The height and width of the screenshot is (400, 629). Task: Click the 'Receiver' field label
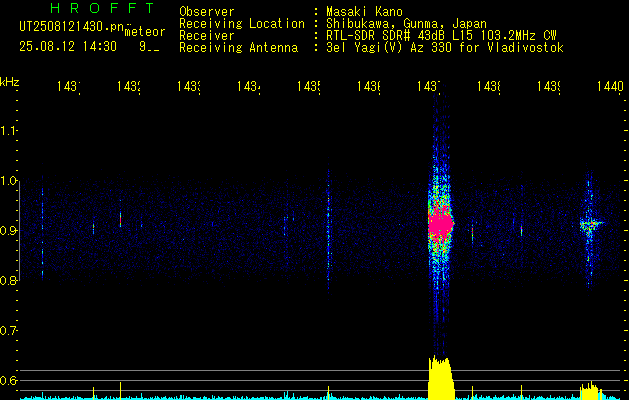click(207, 36)
